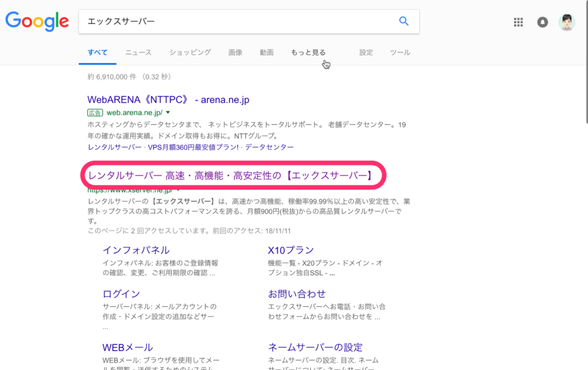Click the blue search magnifier icon
588x370 pixels.
point(404,21)
